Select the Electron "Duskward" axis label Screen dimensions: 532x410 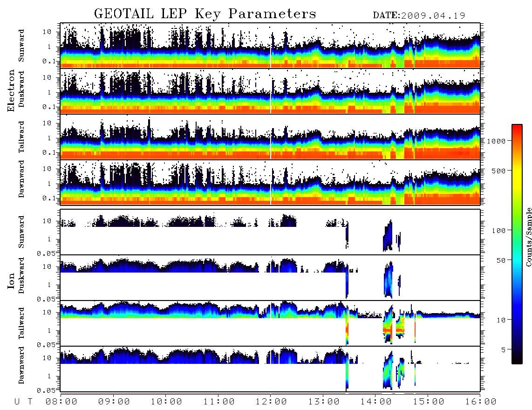click(21, 89)
